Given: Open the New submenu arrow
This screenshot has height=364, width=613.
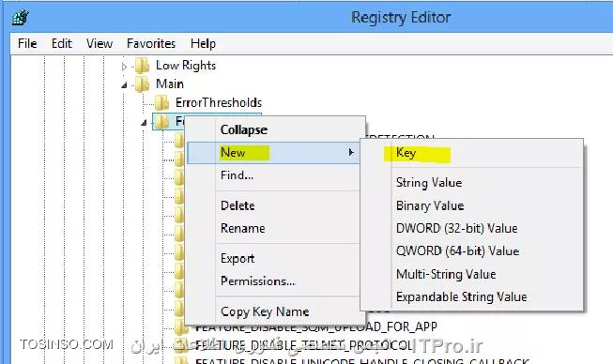Looking at the screenshot, I should [x=351, y=152].
